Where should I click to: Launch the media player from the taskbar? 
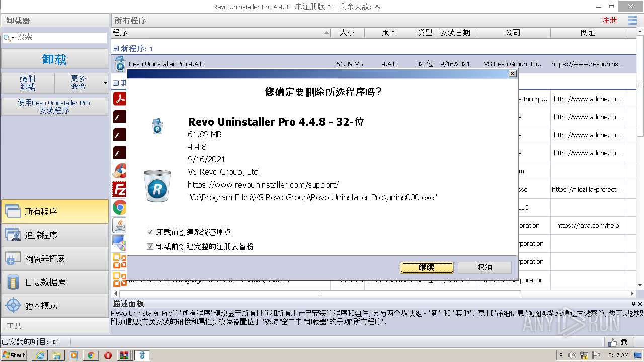click(x=74, y=355)
